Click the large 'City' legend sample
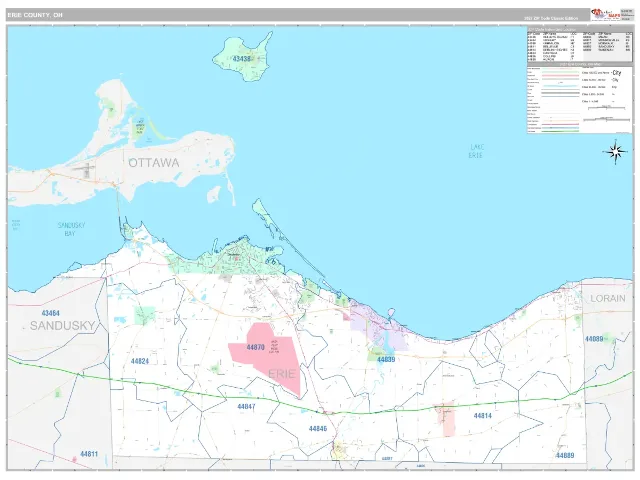 (x=616, y=73)
